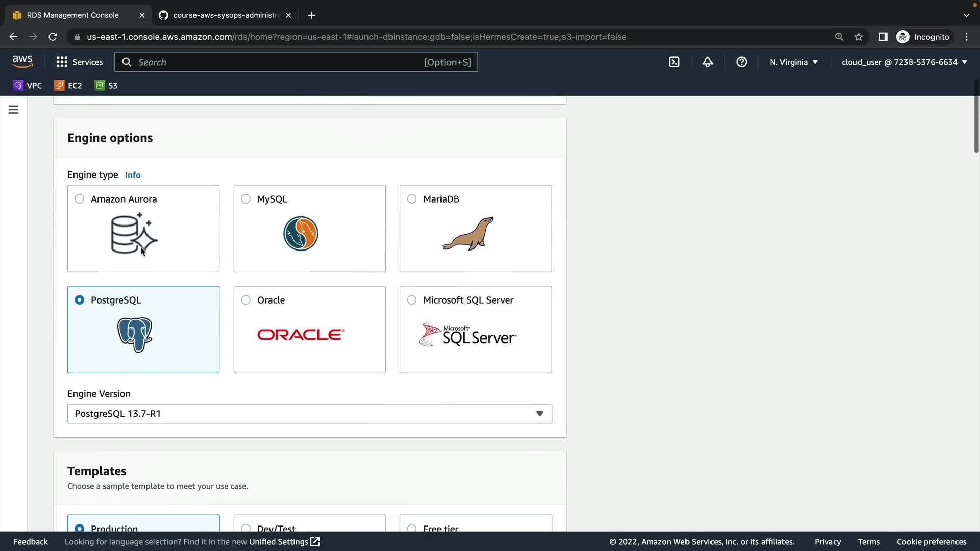This screenshot has width=980, height=551.
Task: Click the help question mark icon
Action: (x=741, y=62)
